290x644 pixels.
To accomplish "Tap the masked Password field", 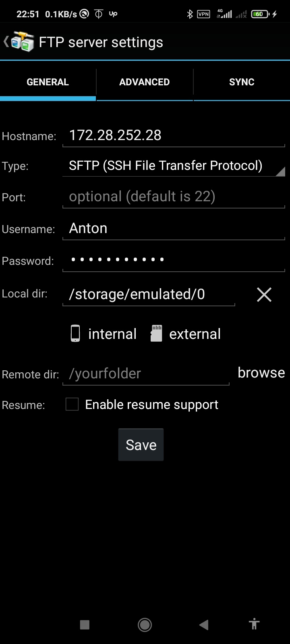I will pyautogui.click(x=174, y=260).
